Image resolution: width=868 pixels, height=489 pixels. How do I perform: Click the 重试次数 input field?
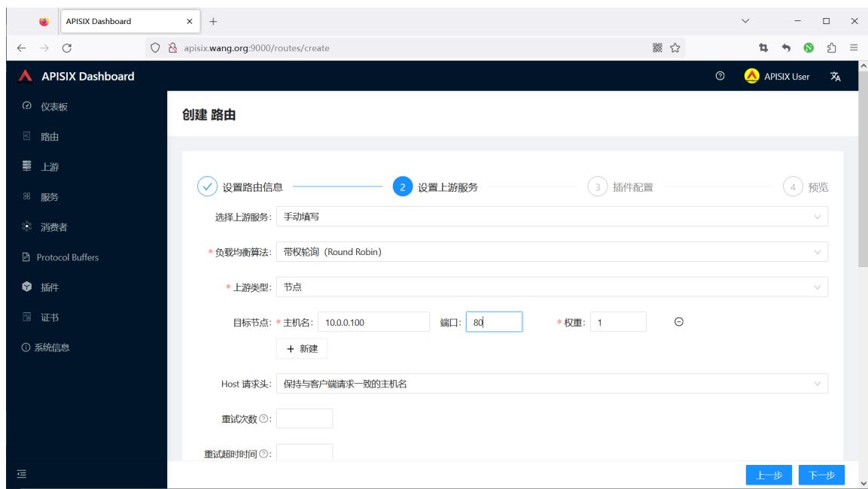[x=304, y=418]
